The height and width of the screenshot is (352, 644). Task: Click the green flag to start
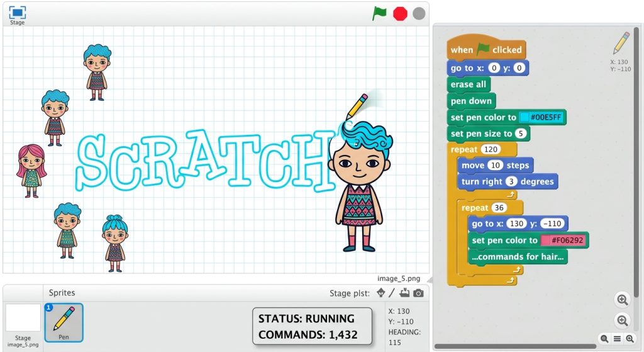[x=379, y=13]
